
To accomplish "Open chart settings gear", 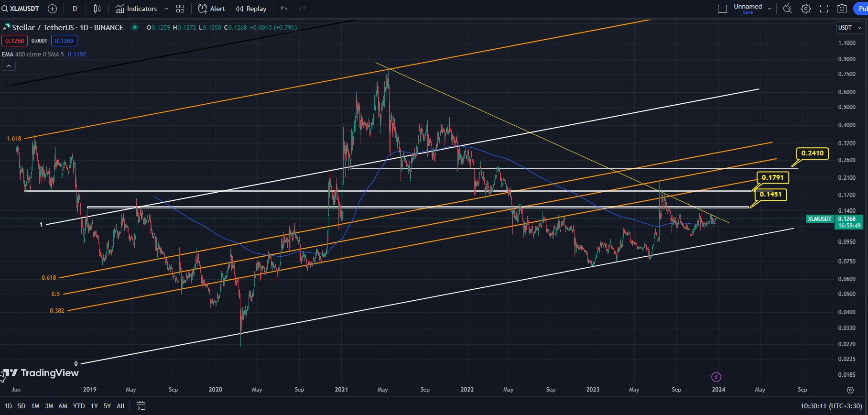I will tap(806, 9).
